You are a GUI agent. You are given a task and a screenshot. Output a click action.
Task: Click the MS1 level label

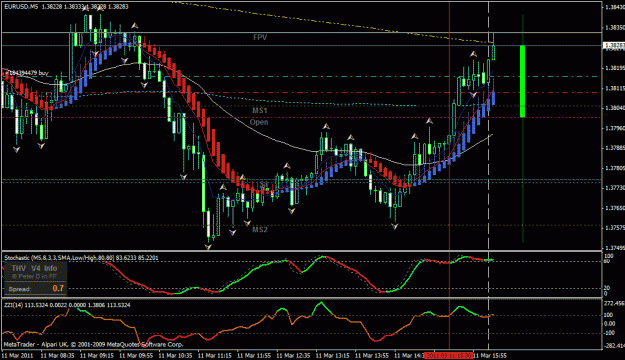pyautogui.click(x=260, y=110)
